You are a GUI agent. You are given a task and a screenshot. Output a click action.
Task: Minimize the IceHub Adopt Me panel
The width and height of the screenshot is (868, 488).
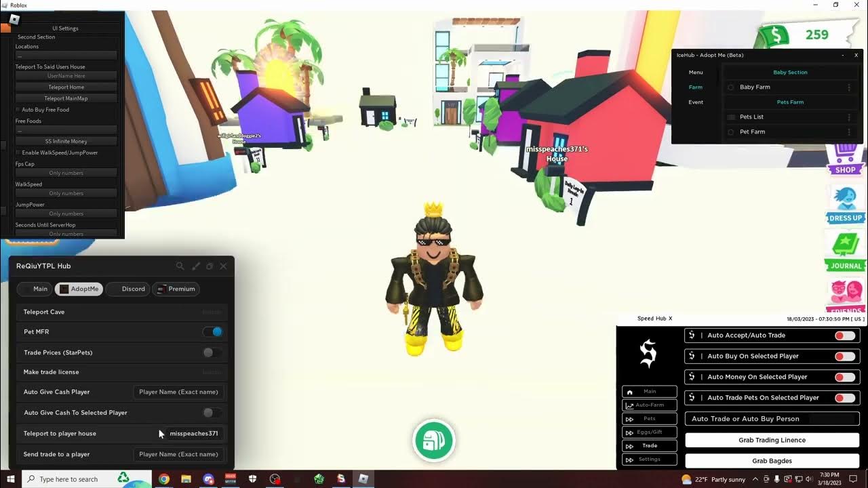843,55
